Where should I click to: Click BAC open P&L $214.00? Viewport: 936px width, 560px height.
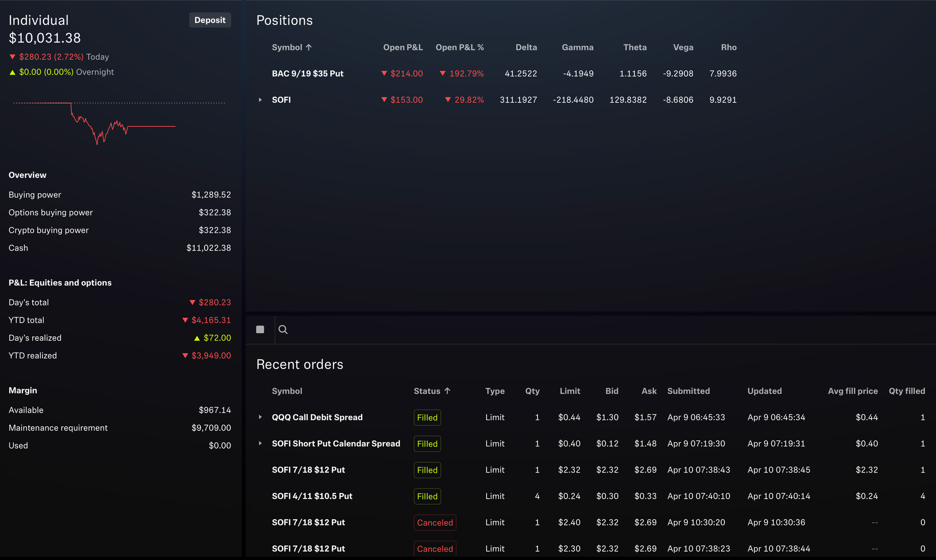[402, 73]
